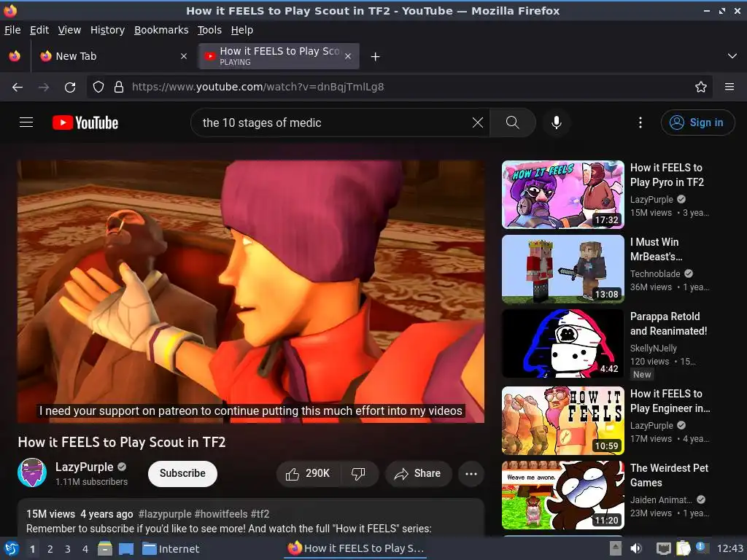This screenshot has width=747, height=560.
Task: Open How it FEELS to Play Pyro thumbnail
Action: (x=562, y=194)
